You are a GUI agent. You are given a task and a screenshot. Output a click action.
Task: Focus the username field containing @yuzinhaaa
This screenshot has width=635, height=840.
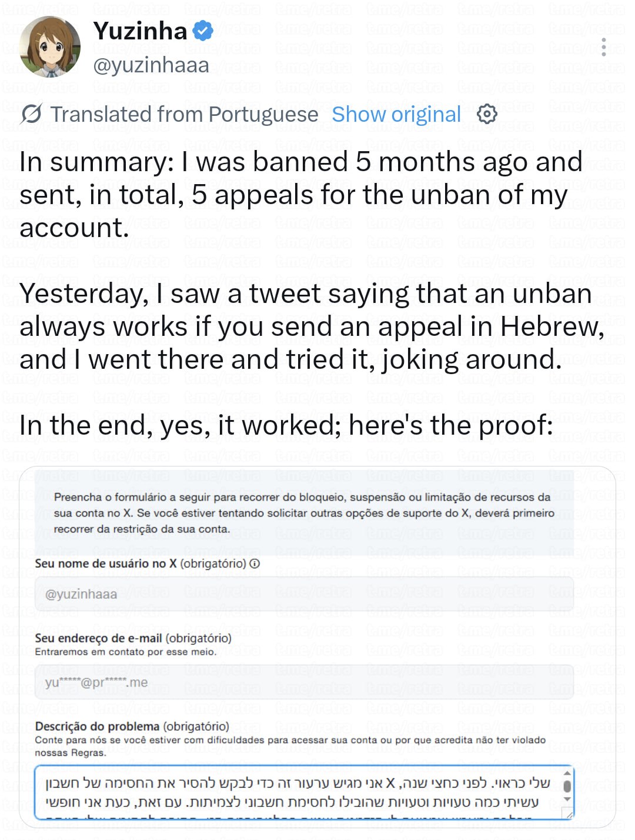tap(304, 594)
